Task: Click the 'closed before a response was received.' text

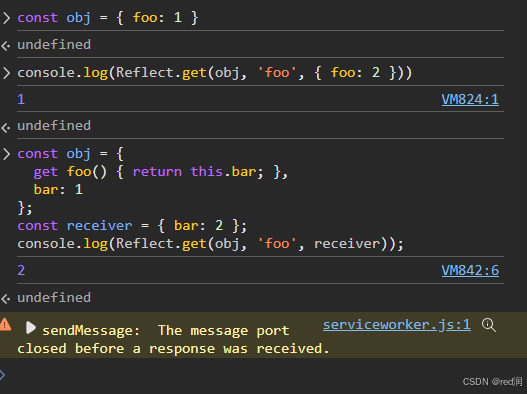Action: point(173,349)
